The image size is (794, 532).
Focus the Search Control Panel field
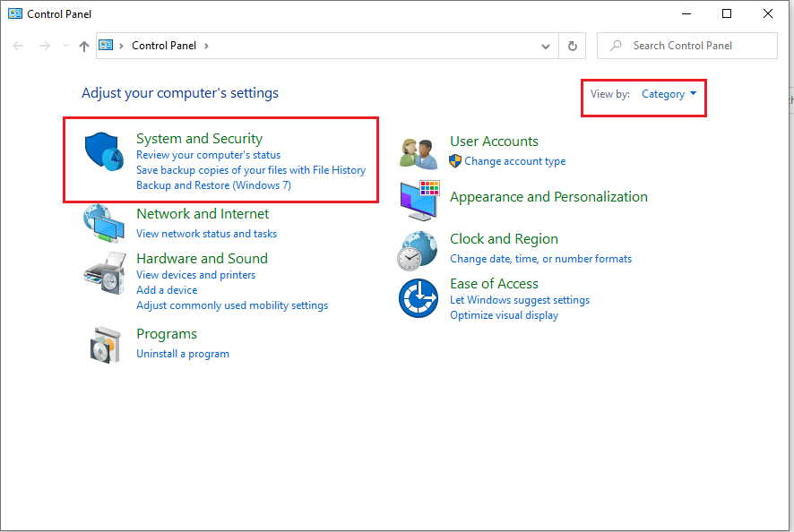pos(695,46)
